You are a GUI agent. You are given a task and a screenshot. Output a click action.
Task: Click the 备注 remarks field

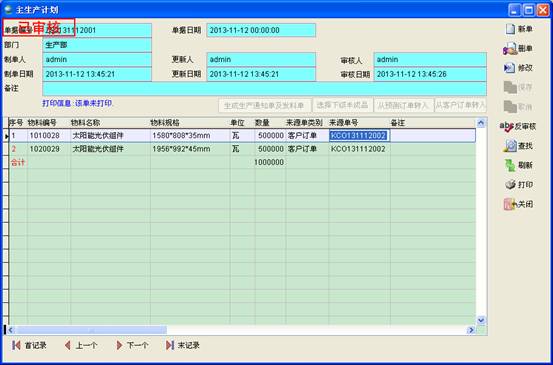265,89
